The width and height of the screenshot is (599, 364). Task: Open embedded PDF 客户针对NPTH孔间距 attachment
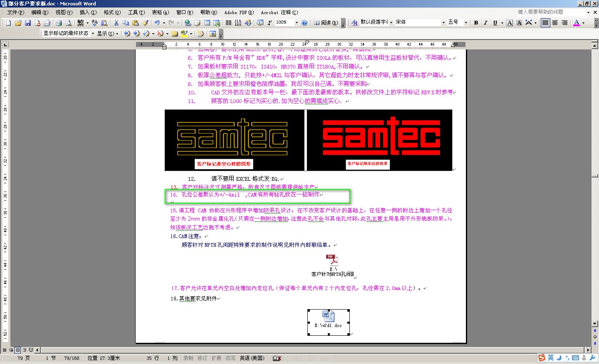[x=332, y=266]
